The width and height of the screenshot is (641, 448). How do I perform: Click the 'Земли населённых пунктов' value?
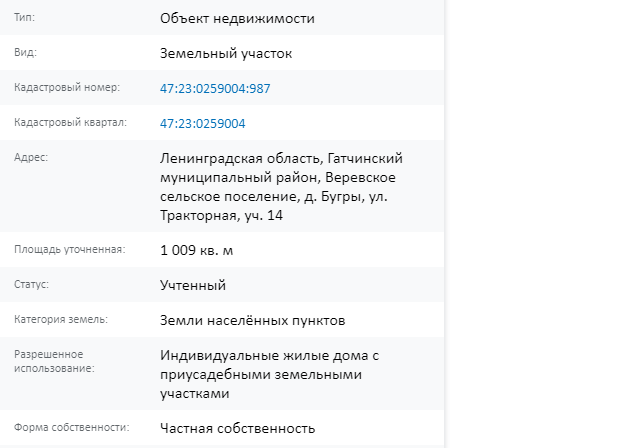tap(252, 320)
